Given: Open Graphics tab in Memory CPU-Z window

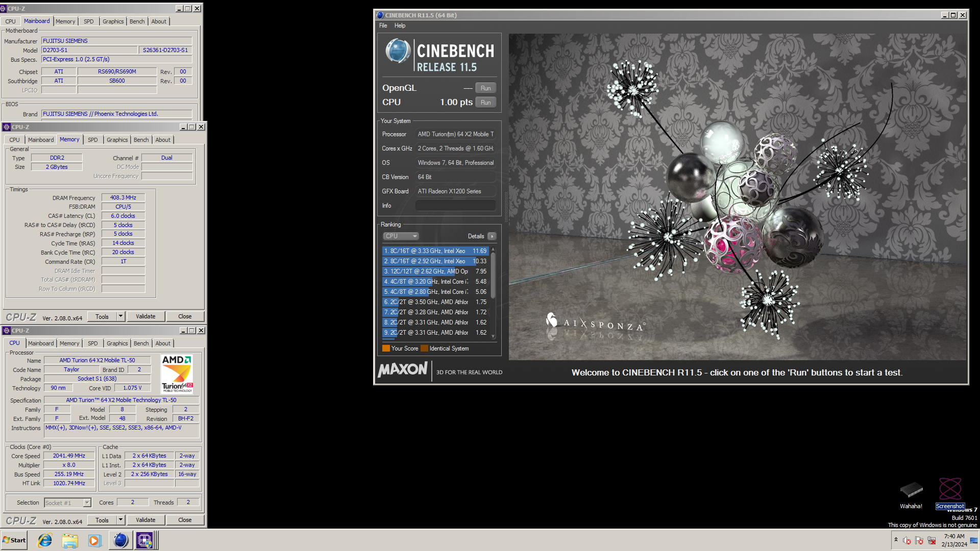Looking at the screenshot, I should (117, 140).
